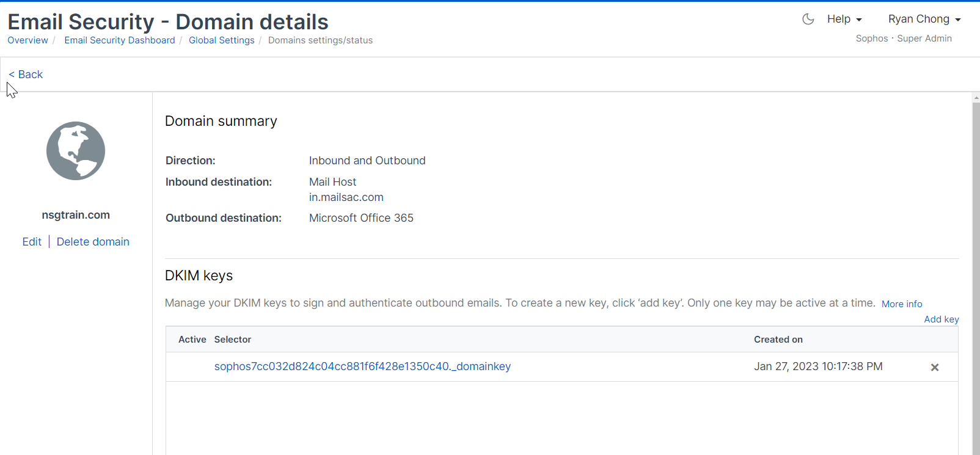Sort by the Selector column header

click(233, 340)
